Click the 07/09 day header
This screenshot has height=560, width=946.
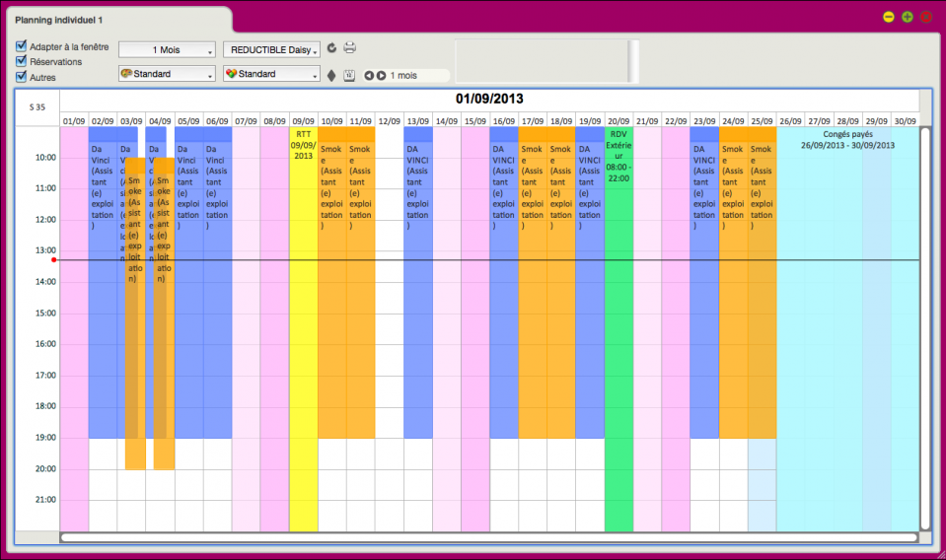point(247,121)
